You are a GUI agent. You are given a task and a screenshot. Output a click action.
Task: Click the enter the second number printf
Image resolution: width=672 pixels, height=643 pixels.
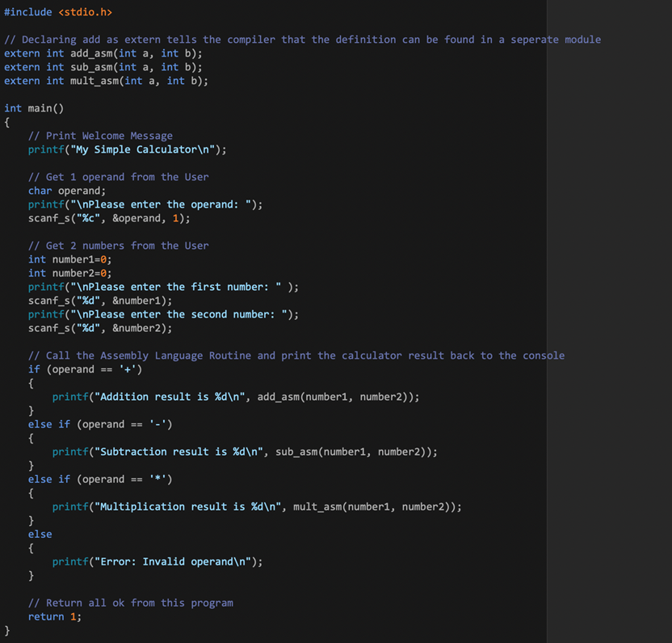point(163,313)
